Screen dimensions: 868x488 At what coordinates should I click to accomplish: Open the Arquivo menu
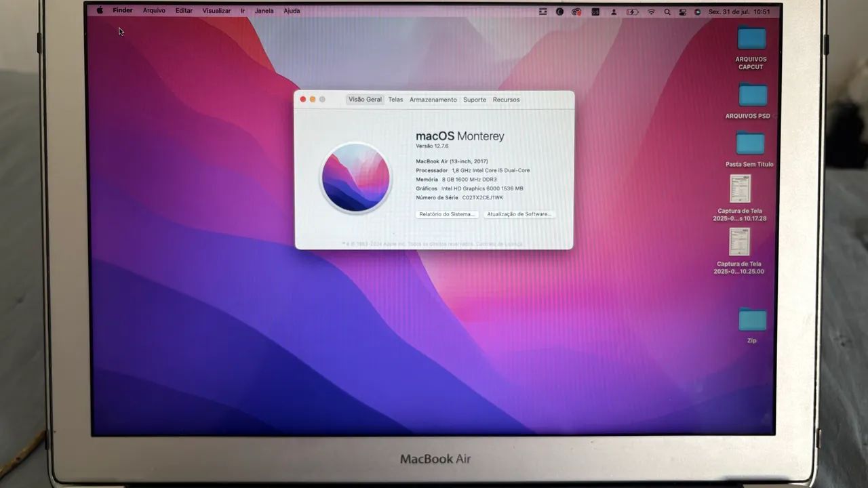pyautogui.click(x=154, y=11)
